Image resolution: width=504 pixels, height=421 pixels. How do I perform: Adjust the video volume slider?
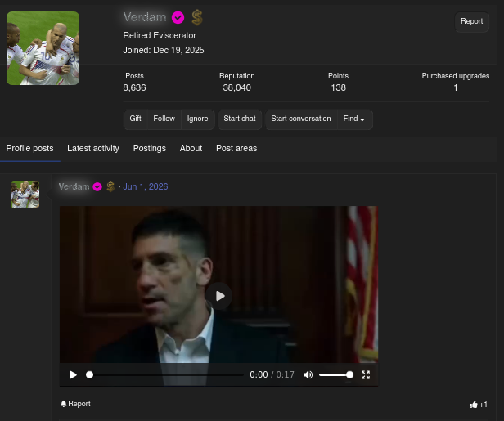336,374
